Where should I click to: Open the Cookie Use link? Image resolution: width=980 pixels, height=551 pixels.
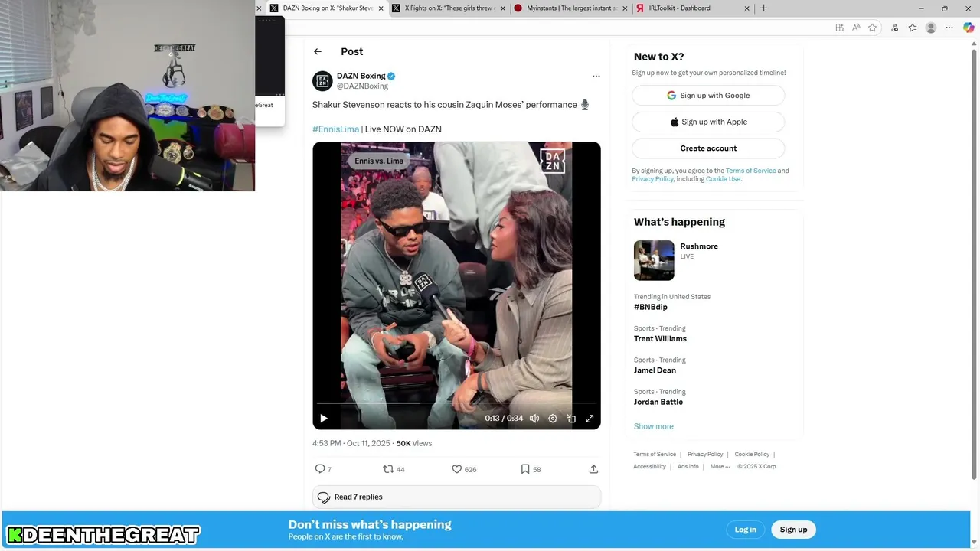click(723, 179)
